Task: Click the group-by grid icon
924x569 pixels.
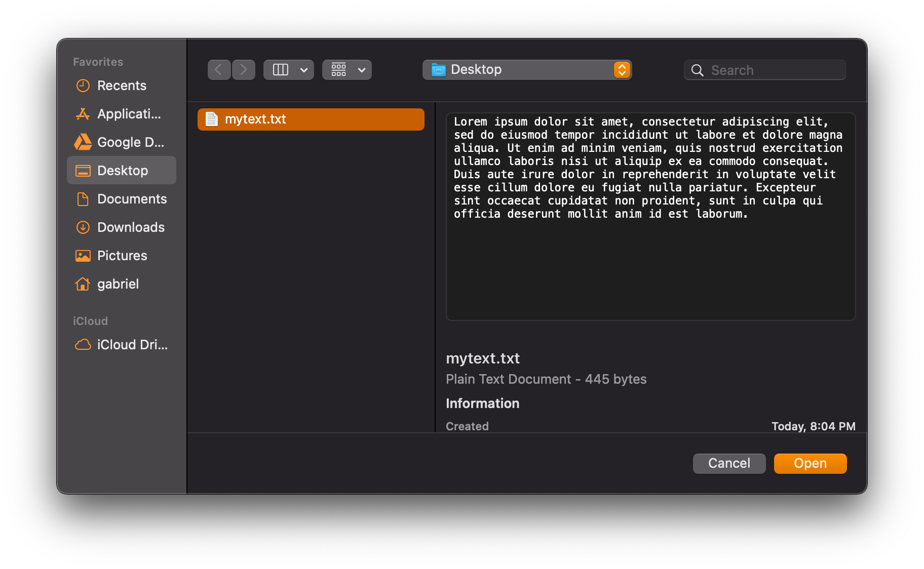Action: (x=339, y=70)
